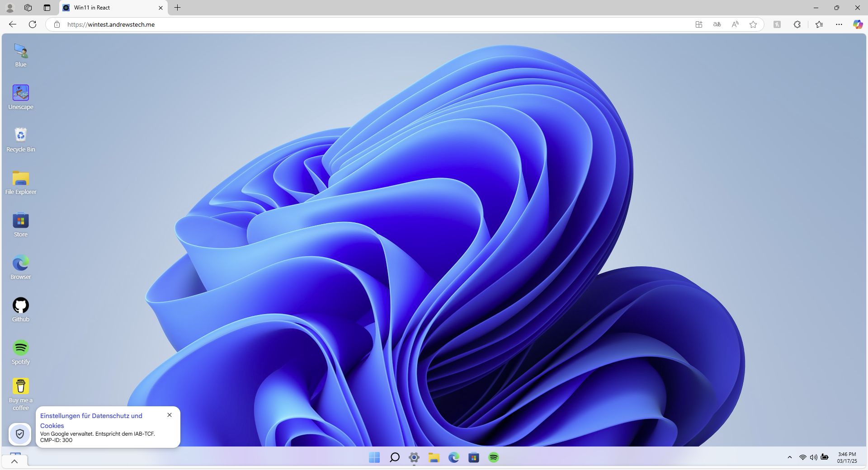Open Settings gear in taskbar
The image size is (868, 470).
(414, 458)
